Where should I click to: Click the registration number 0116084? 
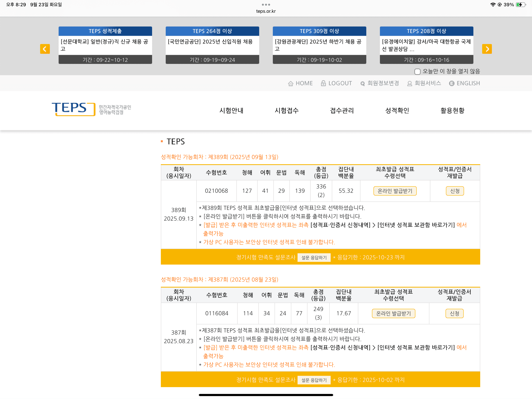click(x=217, y=313)
